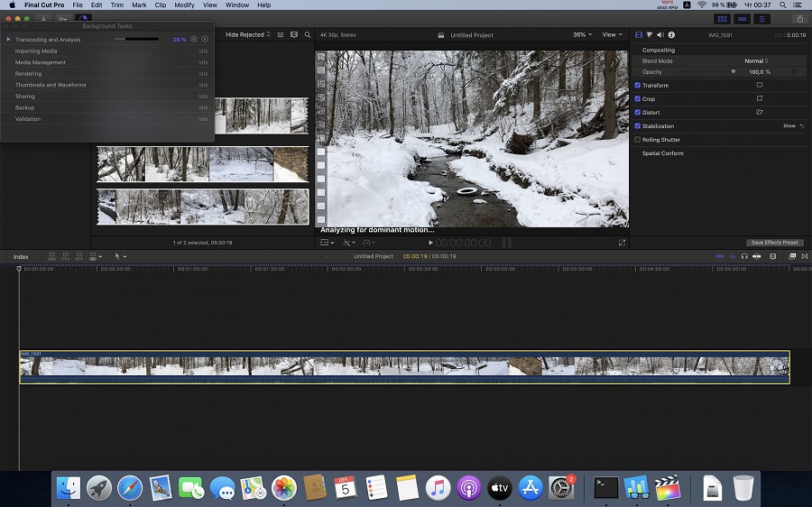
Task: Open the Modify menu
Action: (x=184, y=5)
